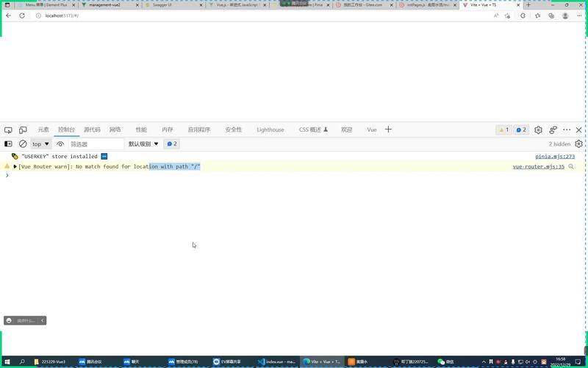Expand the Vue Router warn message

tap(15, 166)
